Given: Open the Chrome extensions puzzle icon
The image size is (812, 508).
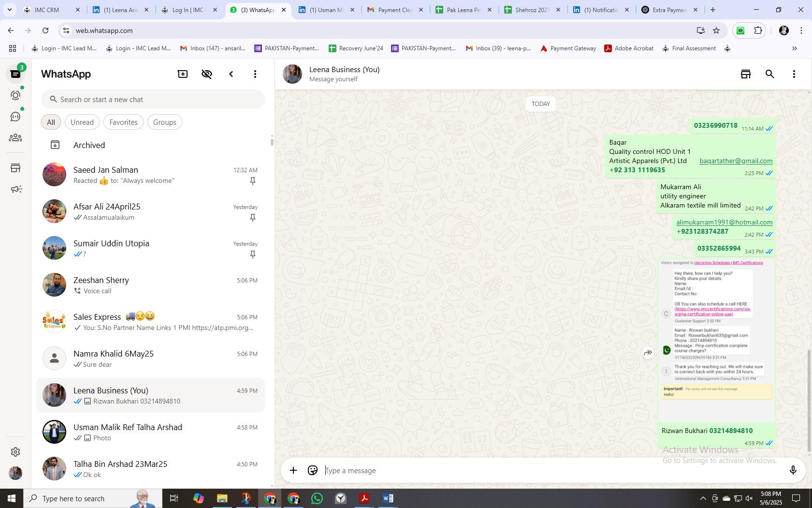Looking at the screenshot, I should pyautogui.click(x=758, y=30).
